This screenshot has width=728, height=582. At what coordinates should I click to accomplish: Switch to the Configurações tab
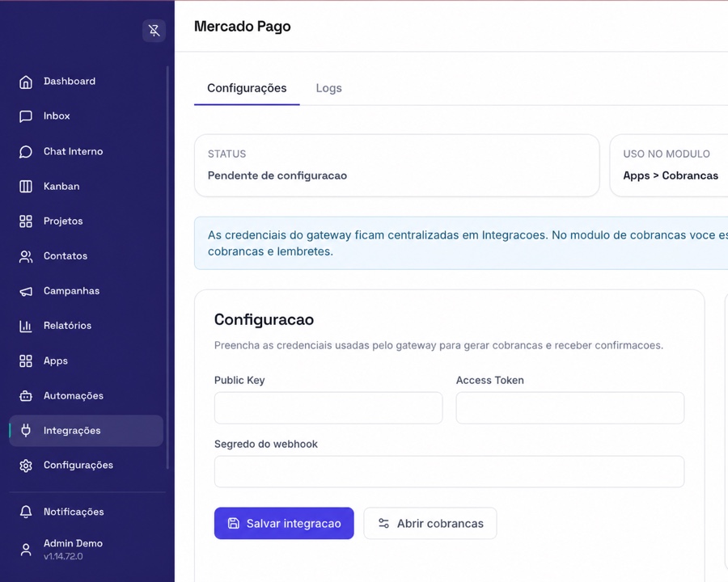click(247, 88)
